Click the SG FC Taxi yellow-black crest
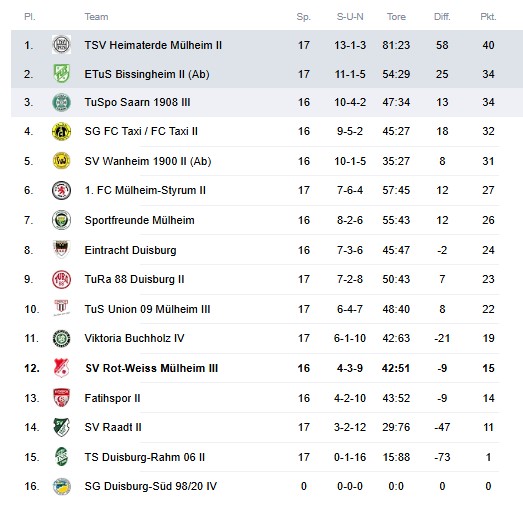 61,131
